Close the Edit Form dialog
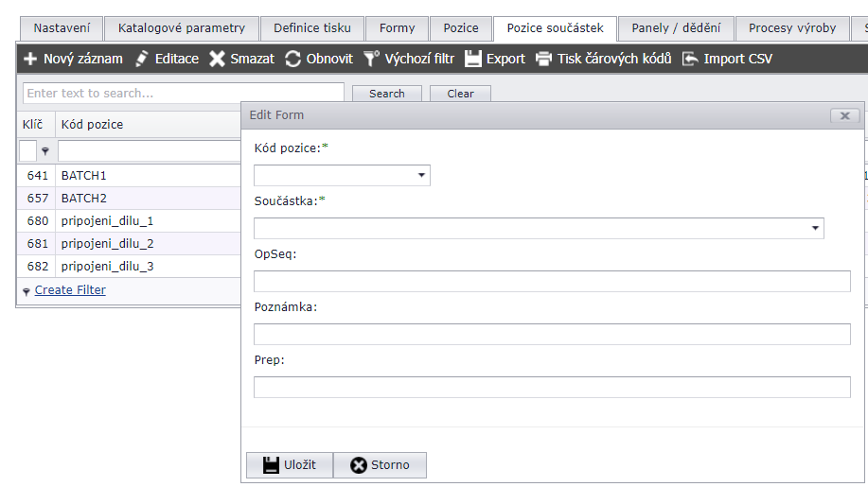 [x=844, y=115]
